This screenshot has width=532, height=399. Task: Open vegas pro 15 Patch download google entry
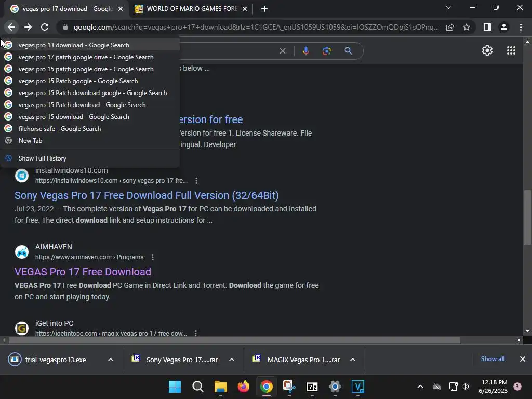click(x=90, y=93)
